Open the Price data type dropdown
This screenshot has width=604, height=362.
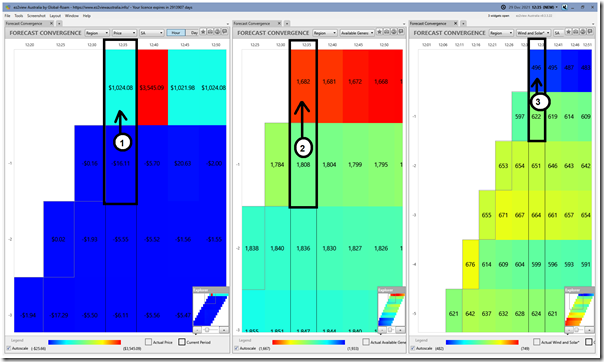(124, 33)
